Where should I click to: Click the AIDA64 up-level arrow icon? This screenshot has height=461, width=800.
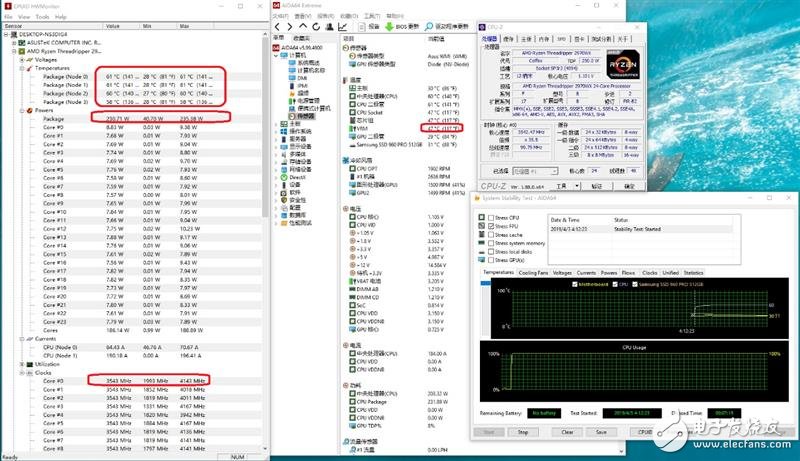coord(303,27)
